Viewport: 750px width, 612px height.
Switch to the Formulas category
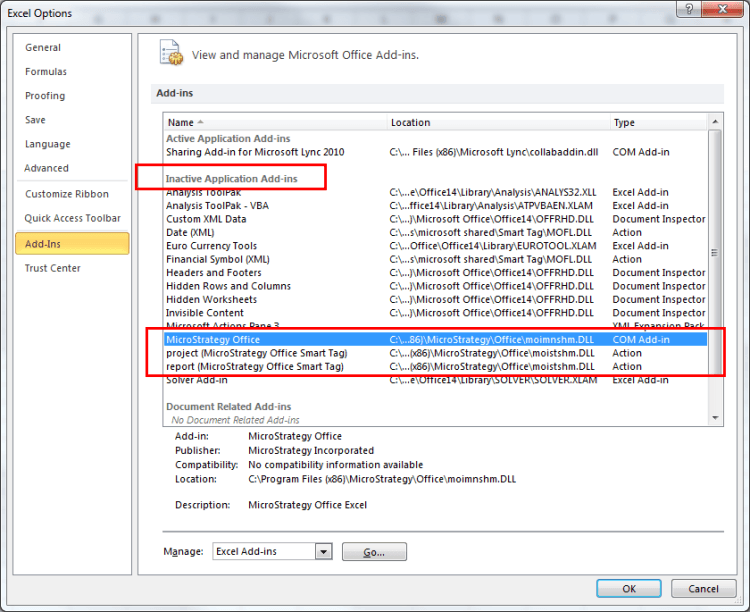point(46,71)
